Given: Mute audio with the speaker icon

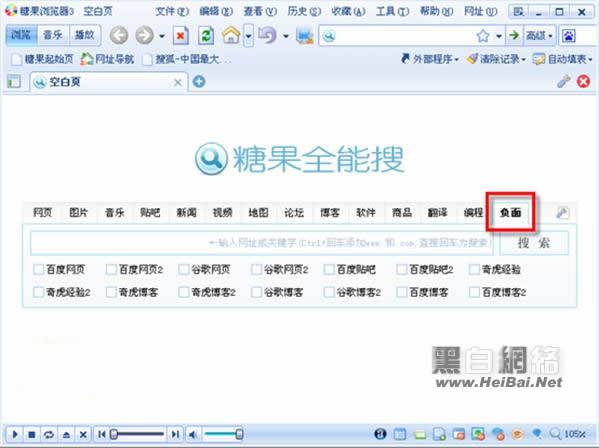Looking at the screenshot, I should click(x=193, y=434).
